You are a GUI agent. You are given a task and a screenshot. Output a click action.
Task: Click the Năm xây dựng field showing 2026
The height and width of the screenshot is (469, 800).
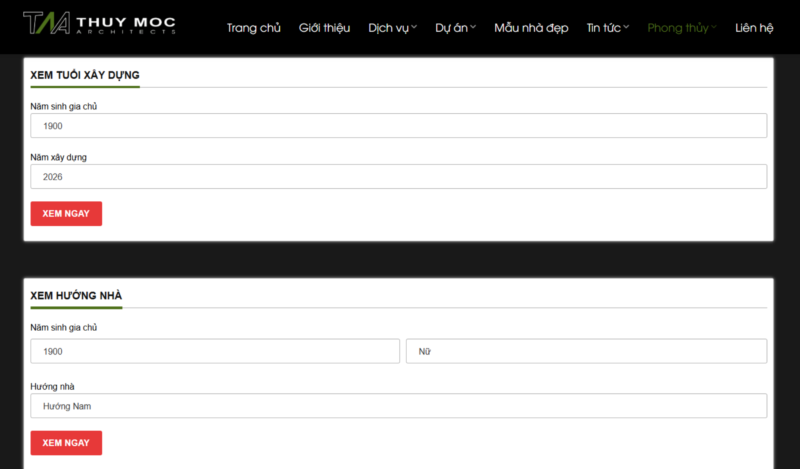click(398, 177)
